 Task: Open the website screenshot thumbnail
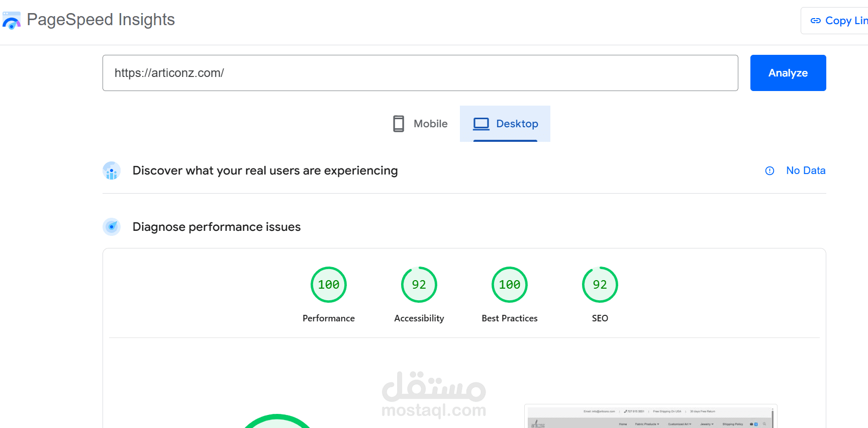[x=650, y=416]
